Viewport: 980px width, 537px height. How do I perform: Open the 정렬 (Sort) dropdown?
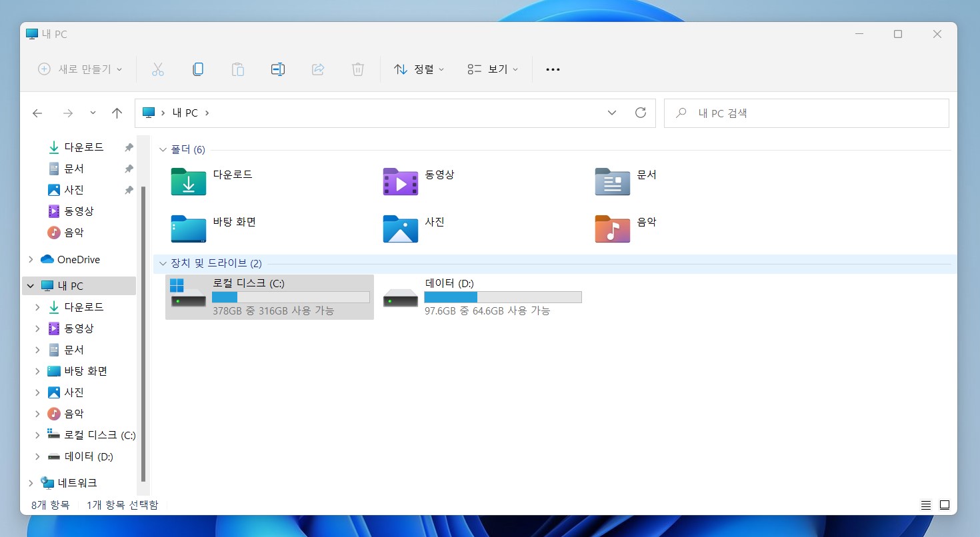(419, 69)
